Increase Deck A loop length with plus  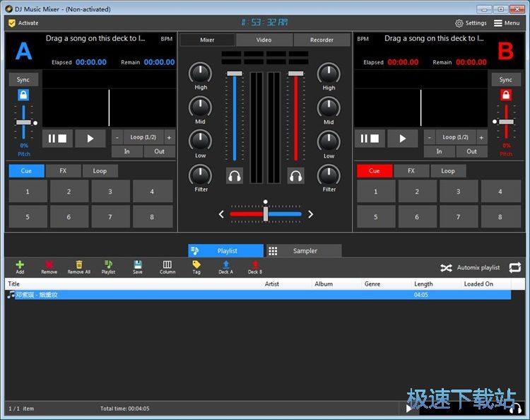point(169,137)
